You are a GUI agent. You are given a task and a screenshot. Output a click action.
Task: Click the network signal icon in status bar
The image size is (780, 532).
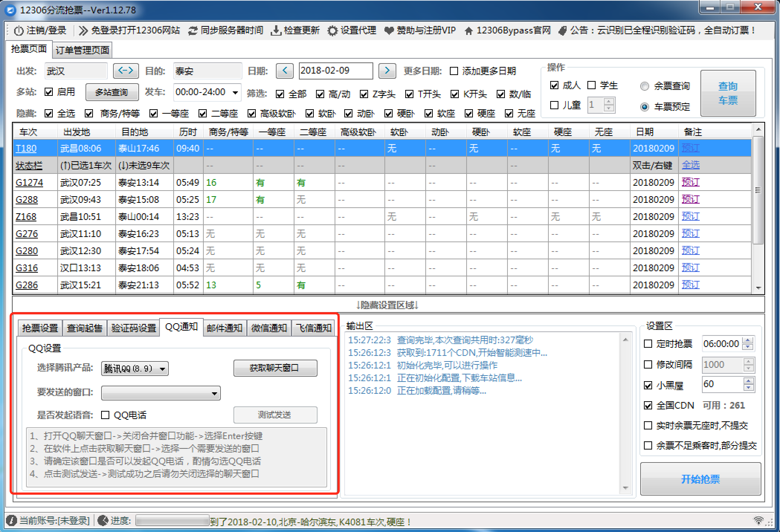point(759,520)
